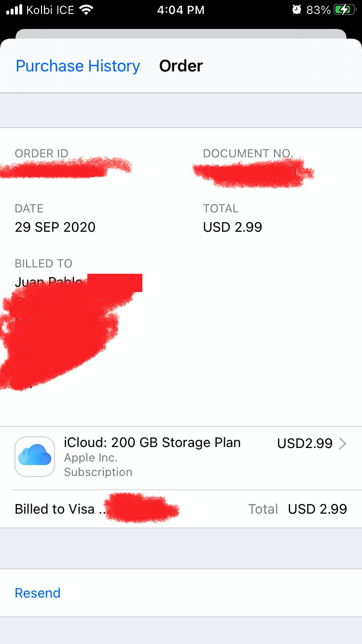Tap the cellular signal bars icon
362x644 pixels.
pos(14,10)
